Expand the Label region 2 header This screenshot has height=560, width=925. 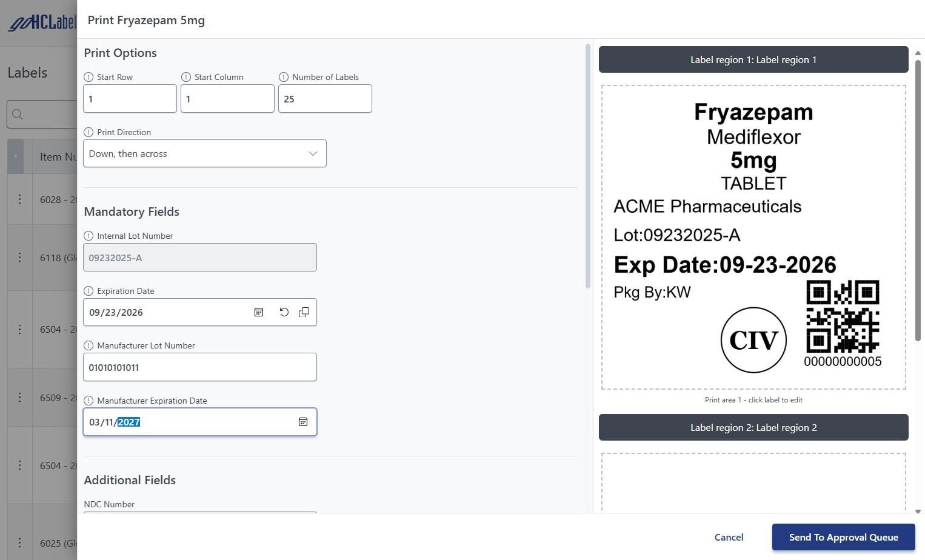click(x=753, y=428)
